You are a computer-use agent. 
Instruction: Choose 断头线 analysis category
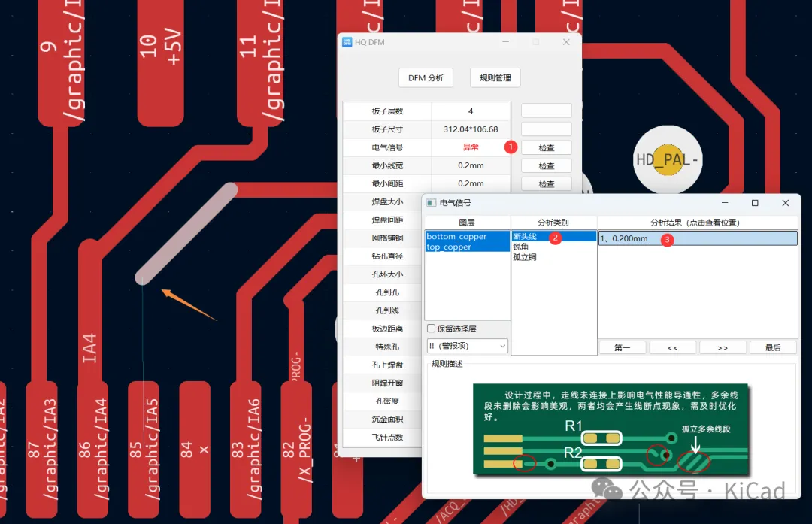point(525,237)
